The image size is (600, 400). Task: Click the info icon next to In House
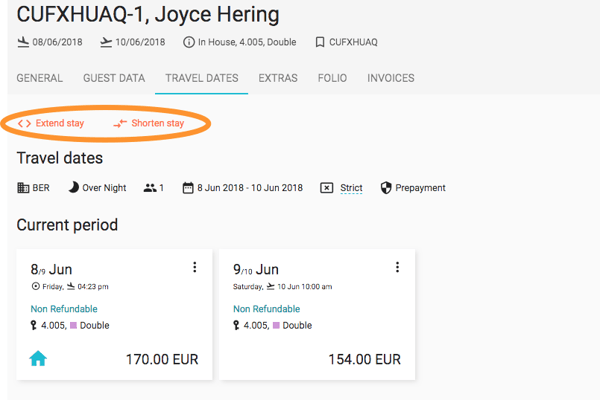(x=189, y=42)
